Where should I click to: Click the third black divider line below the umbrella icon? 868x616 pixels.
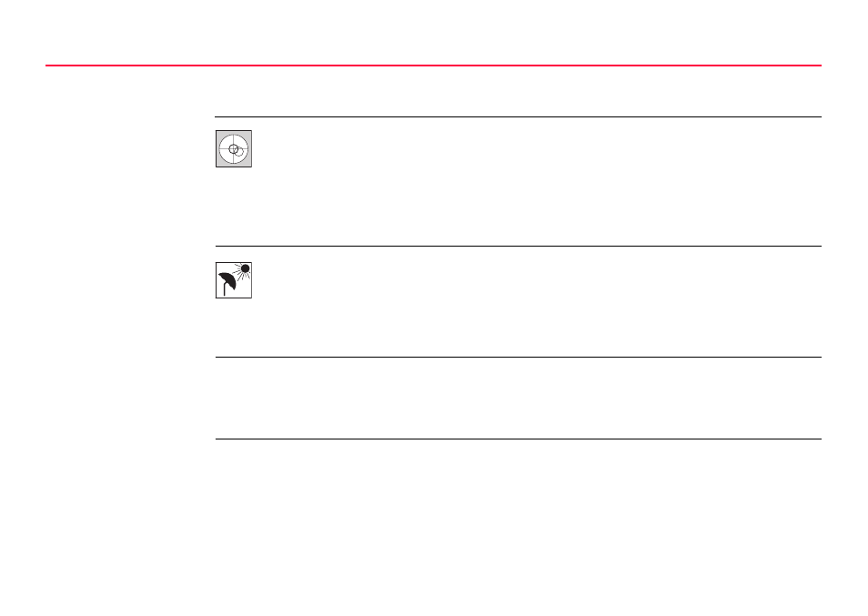coord(518,357)
